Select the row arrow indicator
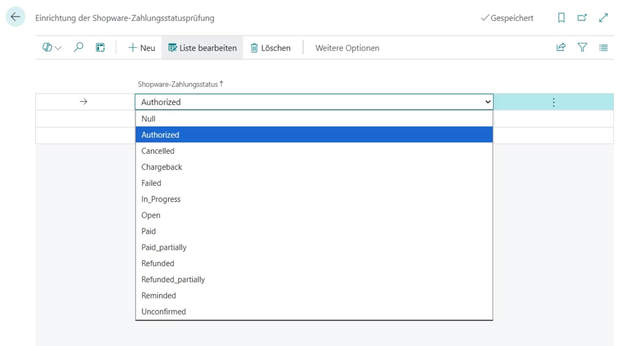Viewport: 644px width, 346px height. click(x=84, y=101)
